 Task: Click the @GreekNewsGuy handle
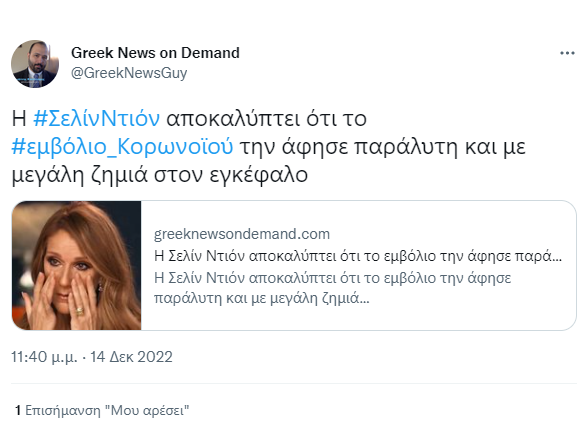[x=129, y=73]
